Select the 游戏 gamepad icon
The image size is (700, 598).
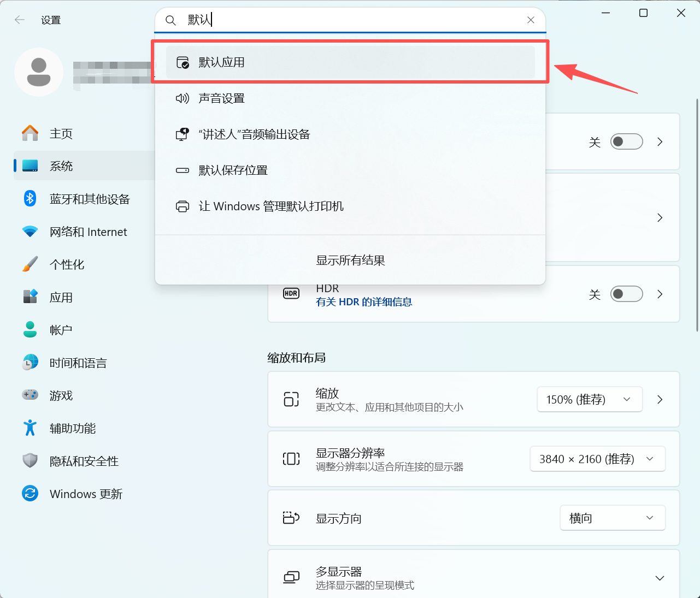[30, 395]
